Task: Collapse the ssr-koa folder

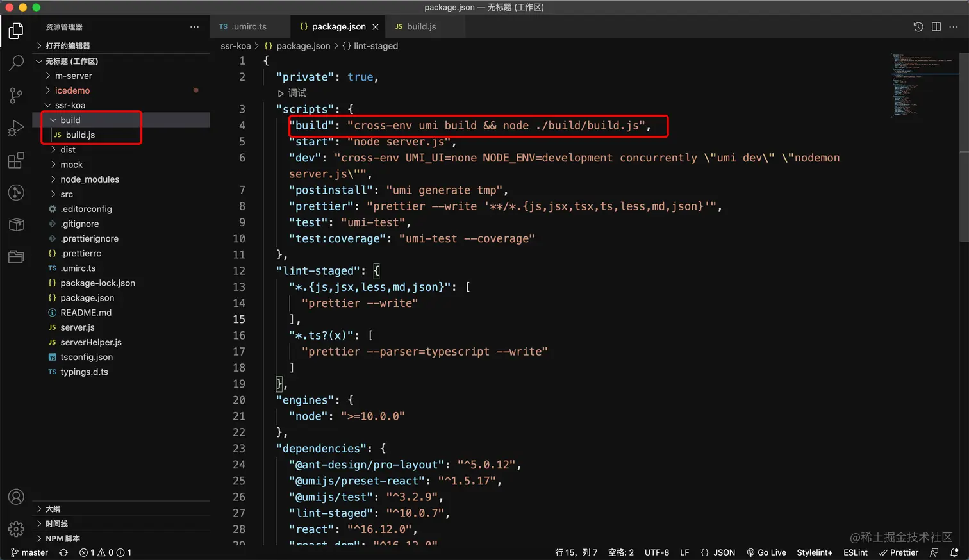Action: 122,105
